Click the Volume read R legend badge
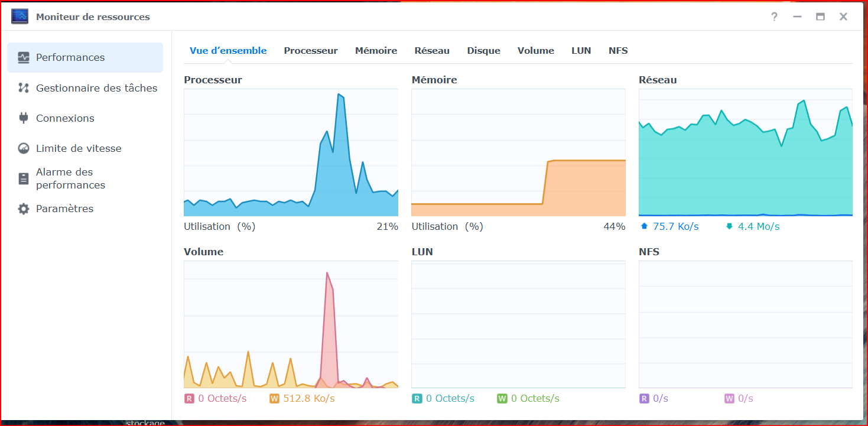The image size is (868, 426). click(x=189, y=398)
